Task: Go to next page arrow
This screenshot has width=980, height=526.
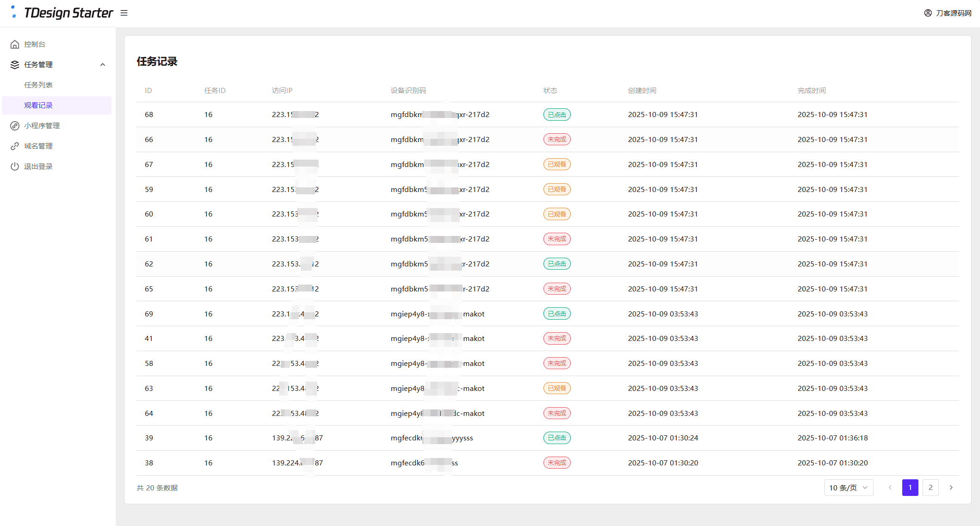Action: click(951, 488)
